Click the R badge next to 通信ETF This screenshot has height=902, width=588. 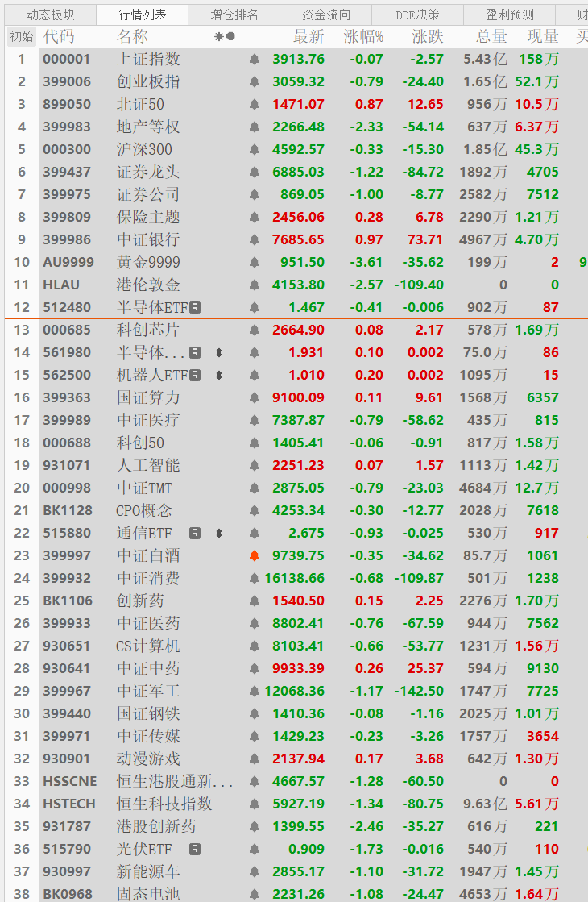(195, 534)
